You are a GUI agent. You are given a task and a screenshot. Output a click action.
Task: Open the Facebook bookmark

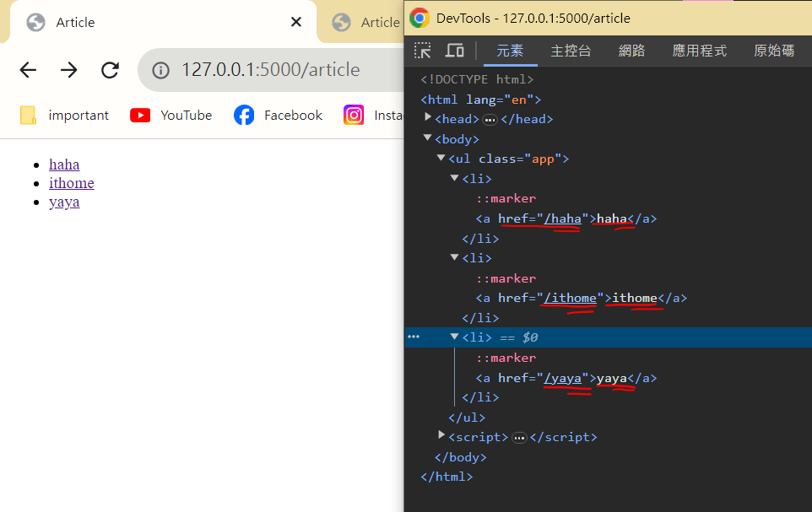pyautogui.click(x=278, y=115)
